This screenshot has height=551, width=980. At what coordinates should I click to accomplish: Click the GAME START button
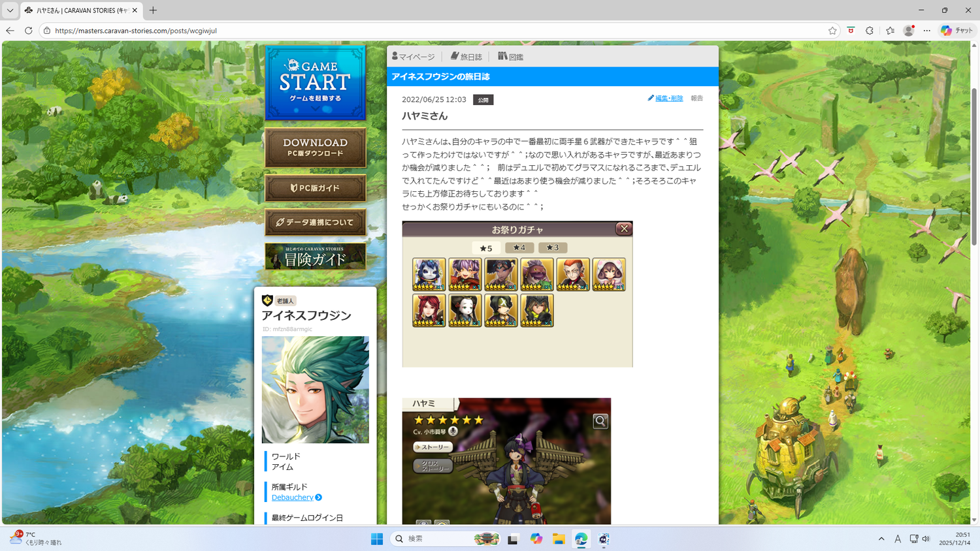[315, 83]
